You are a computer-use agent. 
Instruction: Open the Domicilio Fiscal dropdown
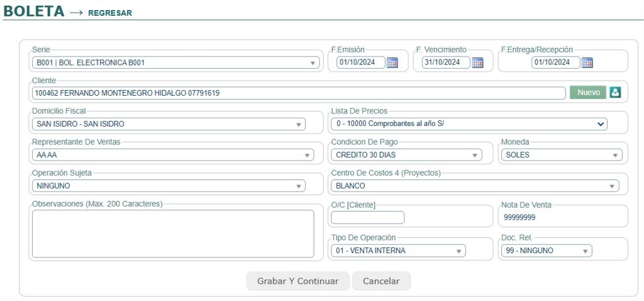tap(168, 124)
